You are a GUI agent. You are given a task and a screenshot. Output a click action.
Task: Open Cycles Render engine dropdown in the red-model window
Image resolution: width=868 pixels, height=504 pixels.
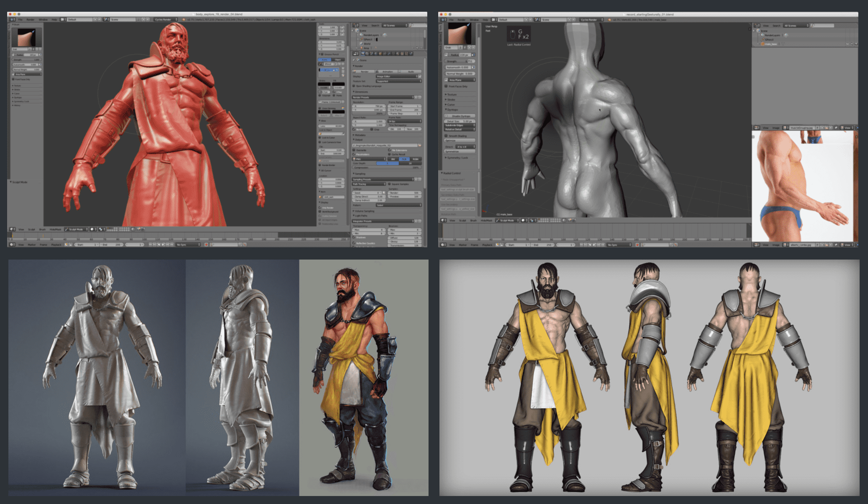[x=166, y=20]
